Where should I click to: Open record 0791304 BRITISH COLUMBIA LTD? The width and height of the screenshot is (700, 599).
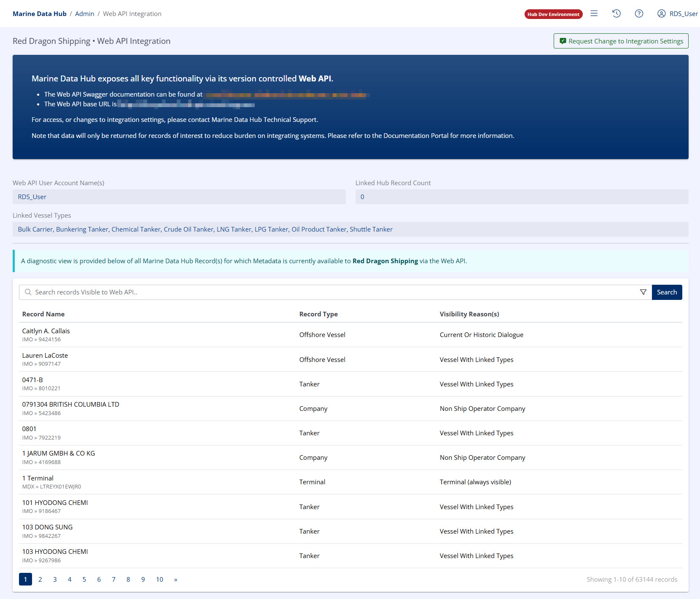(71, 404)
